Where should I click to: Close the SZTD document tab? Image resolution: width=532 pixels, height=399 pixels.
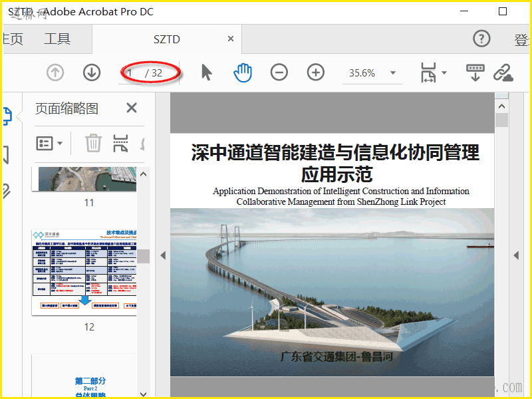[x=231, y=39]
